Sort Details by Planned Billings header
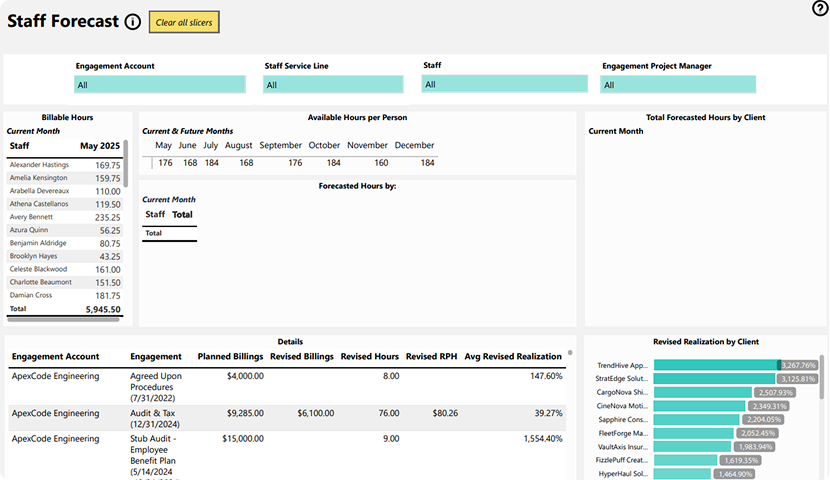The height and width of the screenshot is (480, 830). point(230,356)
